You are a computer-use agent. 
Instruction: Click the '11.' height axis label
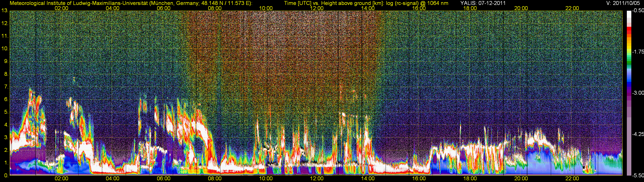tap(5, 36)
